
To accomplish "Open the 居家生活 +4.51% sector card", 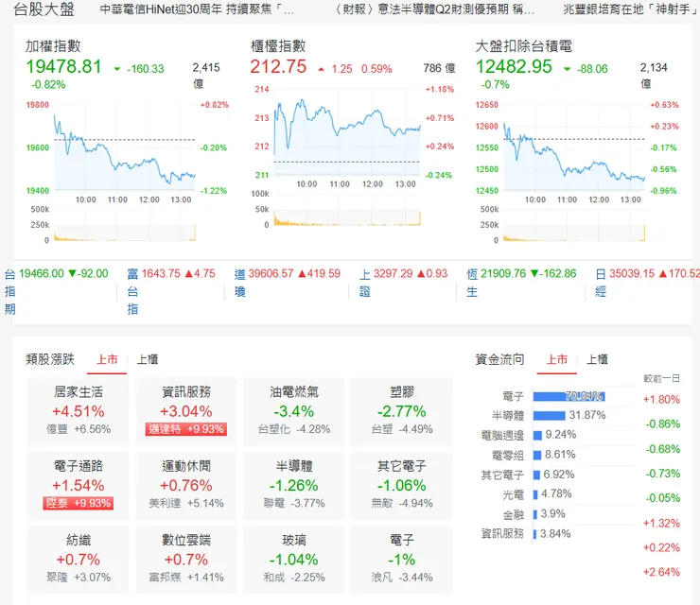I will click(79, 411).
